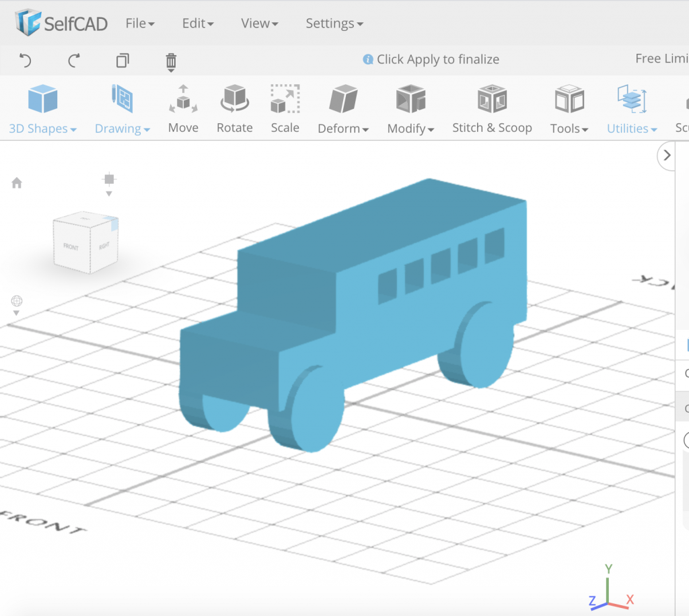Activate the Scale tool

point(285,108)
